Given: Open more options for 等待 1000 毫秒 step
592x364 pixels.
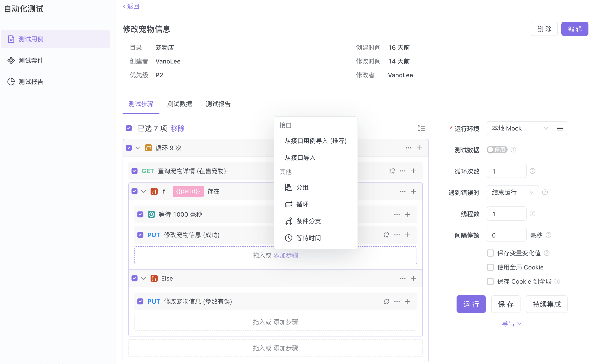Looking at the screenshot, I should 397,214.
